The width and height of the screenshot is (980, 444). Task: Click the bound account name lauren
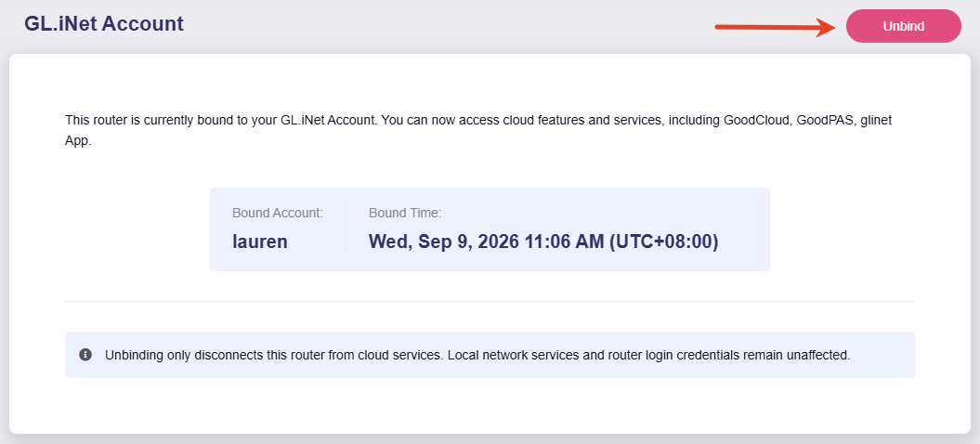click(260, 242)
